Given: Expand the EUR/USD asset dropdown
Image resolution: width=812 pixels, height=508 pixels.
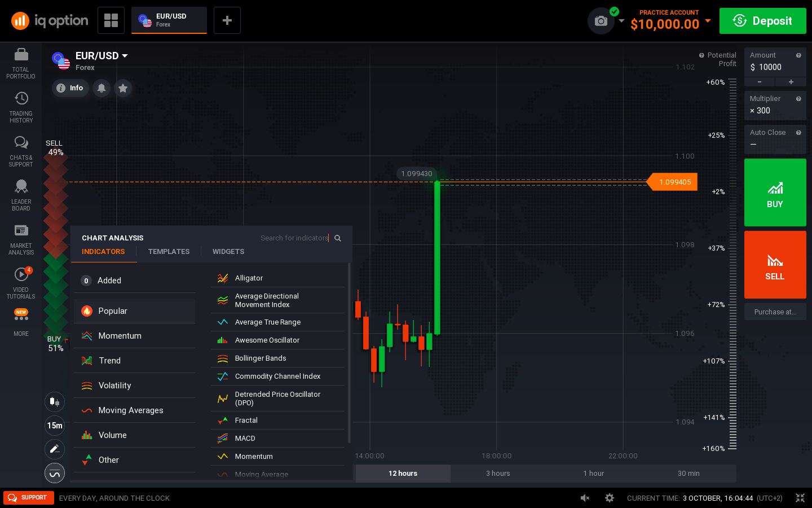Looking at the screenshot, I should point(125,56).
